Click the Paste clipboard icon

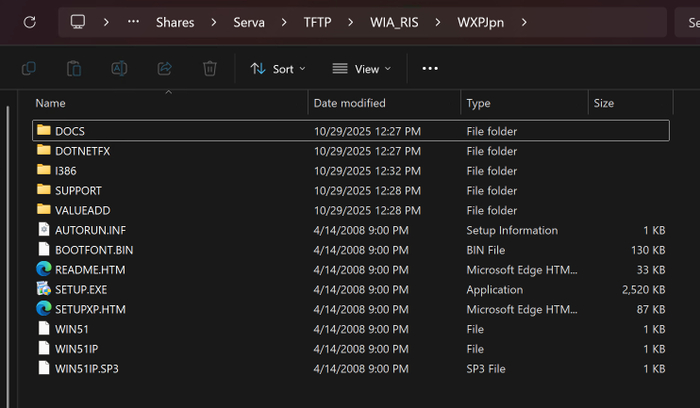click(x=74, y=68)
